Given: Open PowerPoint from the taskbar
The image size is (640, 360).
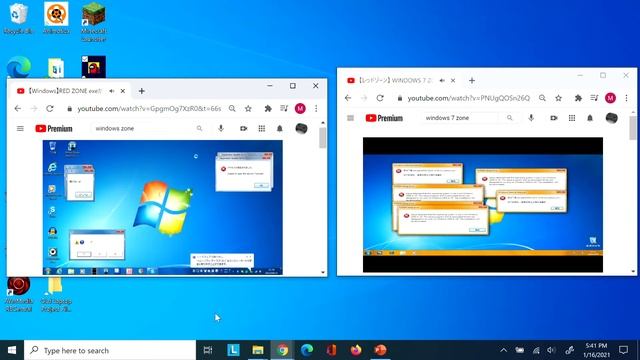Looking at the screenshot, I should click(x=380, y=350).
